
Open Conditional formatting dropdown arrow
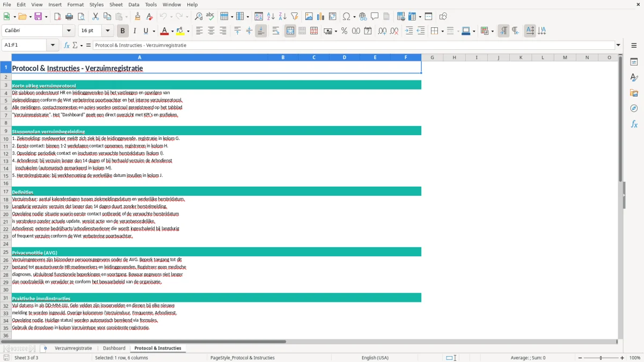point(492,31)
